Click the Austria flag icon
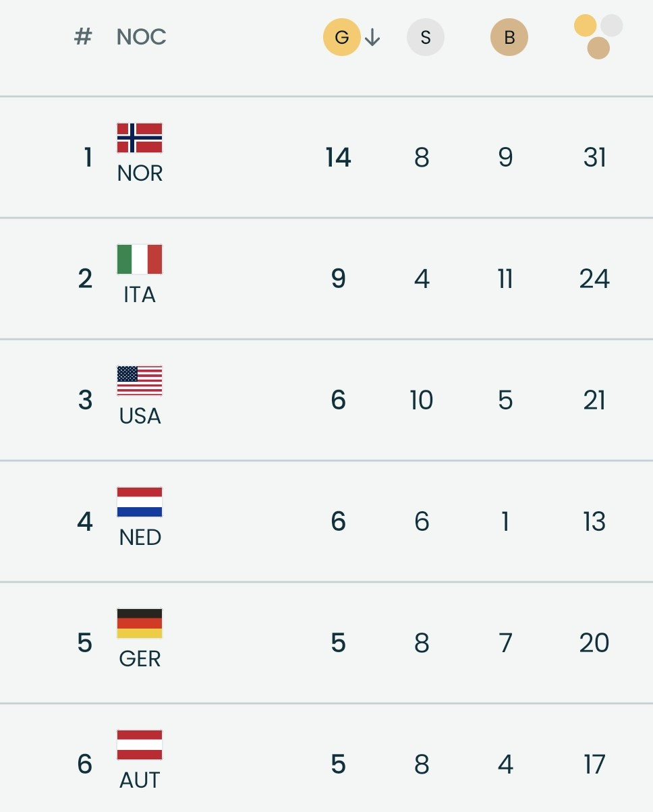This screenshot has height=812, width=653. (140, 745)
